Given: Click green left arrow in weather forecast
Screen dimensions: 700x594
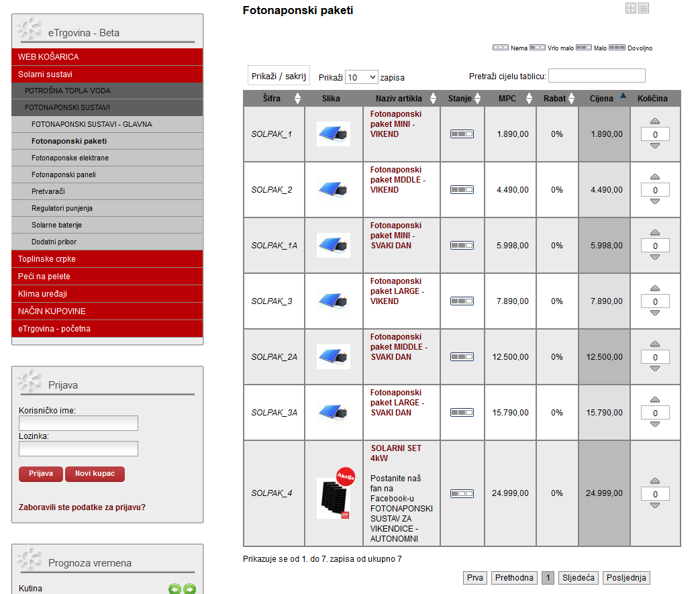Looking at the screenshot, I should coord(174,589).
